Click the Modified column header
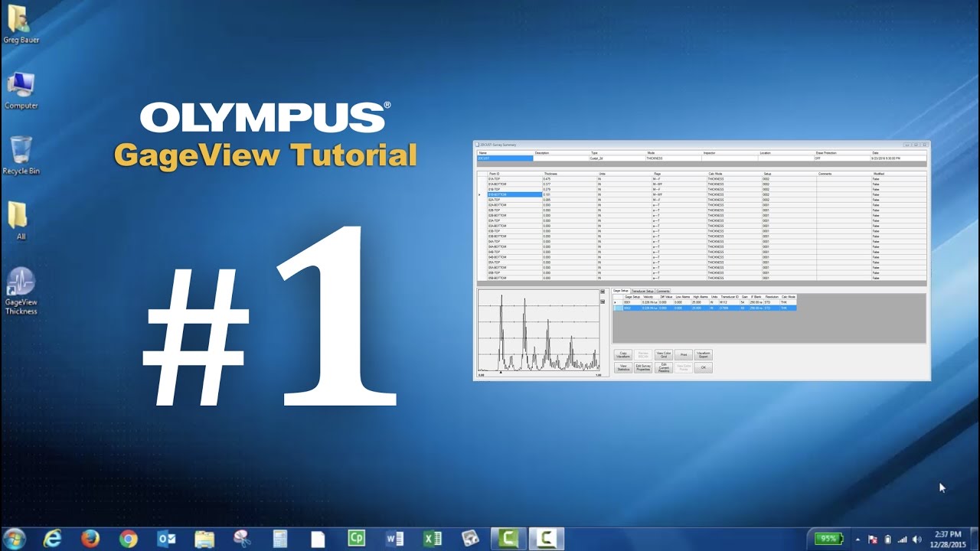Viewport: 980px width, 551px height. (899, 174)
